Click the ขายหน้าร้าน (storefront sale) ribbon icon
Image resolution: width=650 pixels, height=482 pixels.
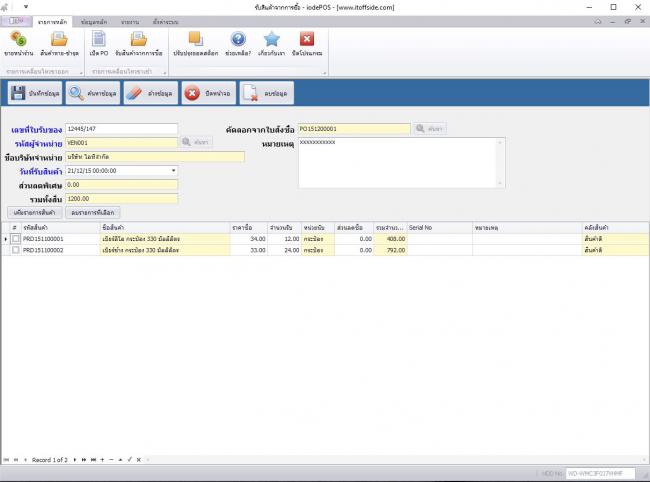pyautogui.click(x=17, y=43)
